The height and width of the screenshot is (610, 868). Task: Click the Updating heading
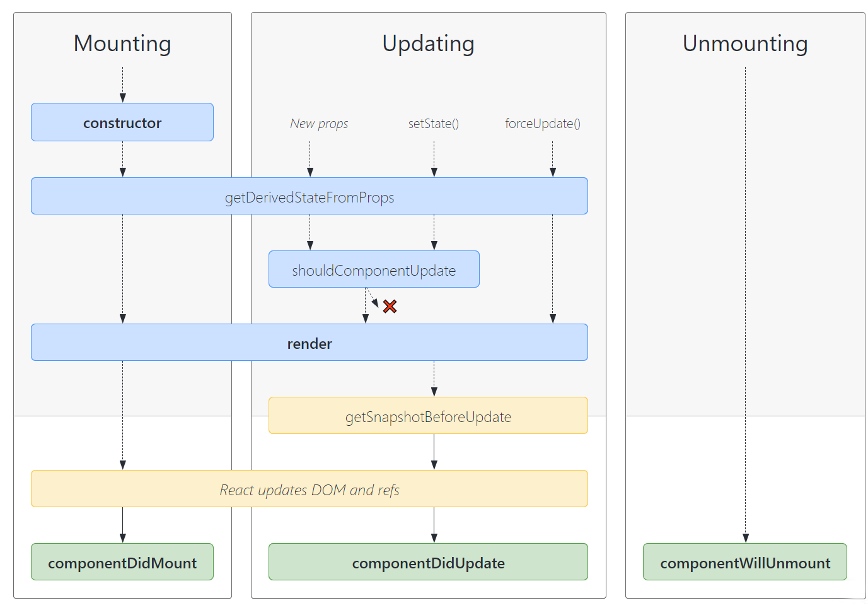[429, 44]
